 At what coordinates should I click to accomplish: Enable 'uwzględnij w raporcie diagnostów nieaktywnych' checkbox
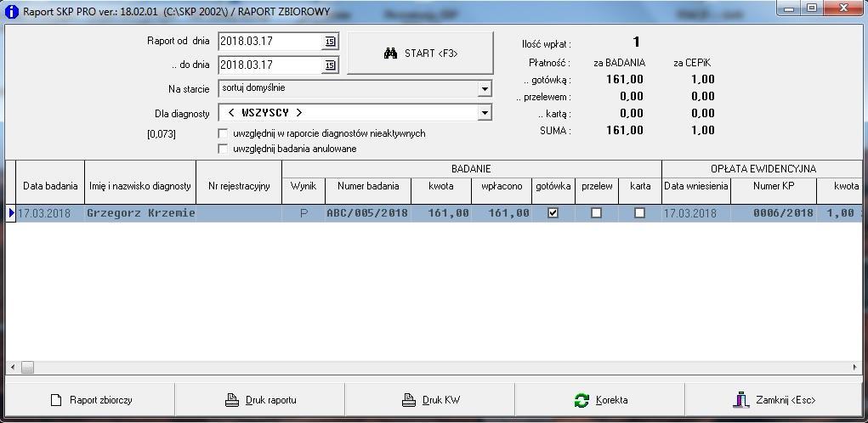click(223, 133)
